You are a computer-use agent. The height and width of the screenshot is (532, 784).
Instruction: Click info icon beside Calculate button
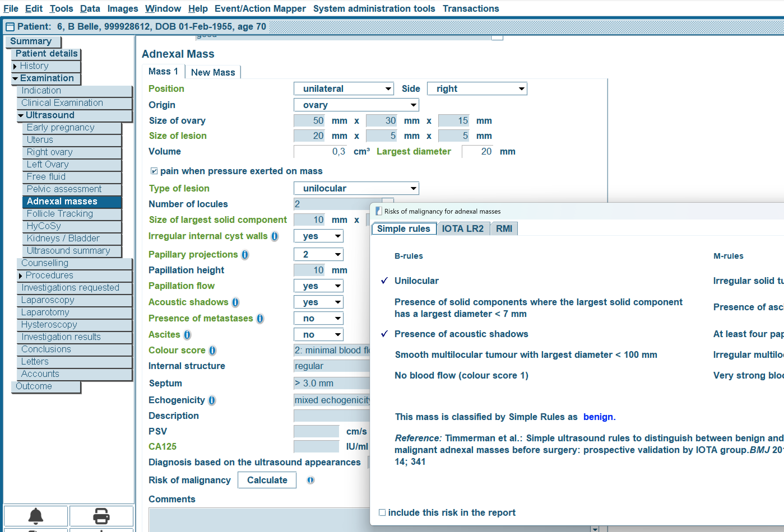pos(310,480)
